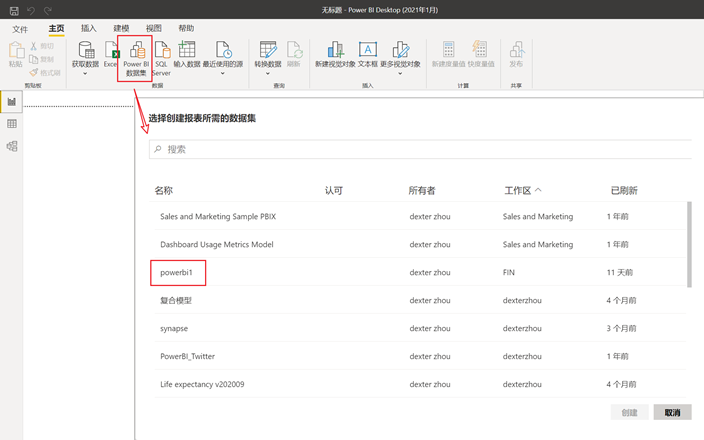Click New Visual (新建视觉对象) icon
704x440 pixels.
[335, 49]
